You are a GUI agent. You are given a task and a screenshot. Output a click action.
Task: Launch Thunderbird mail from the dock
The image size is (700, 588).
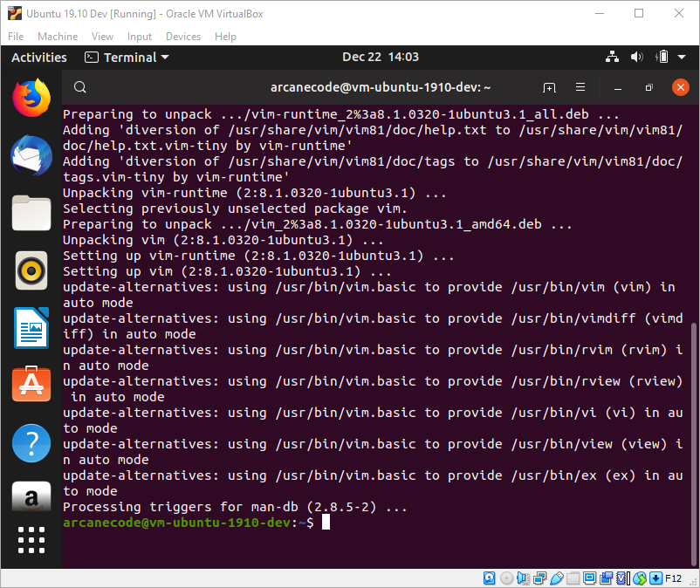pyautogui.click(x=31, y=155)
